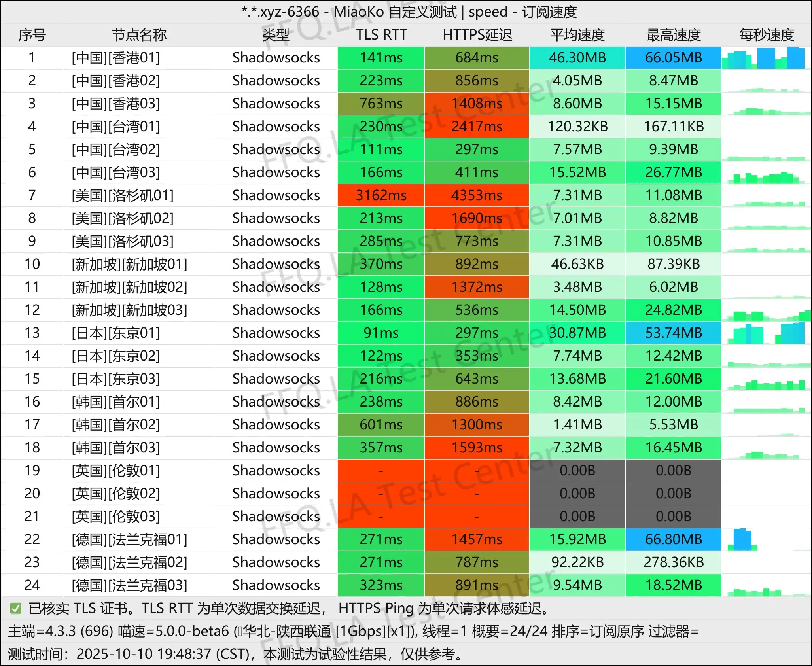812x666 pixels.
Task: Click the blue 66.80MB max speed cell
Action: 673,539
